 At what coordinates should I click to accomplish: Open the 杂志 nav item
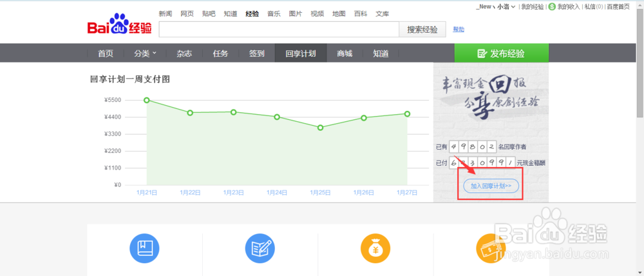(x=184, y=54)
